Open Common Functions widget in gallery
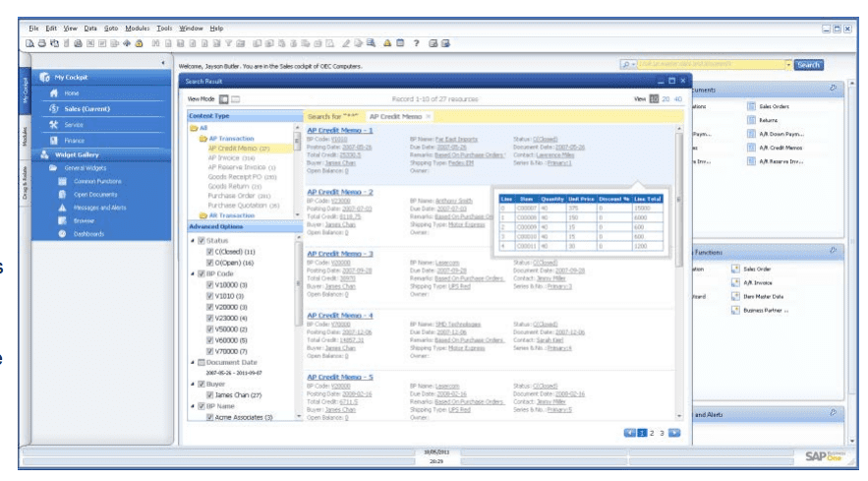 [97, 181]
